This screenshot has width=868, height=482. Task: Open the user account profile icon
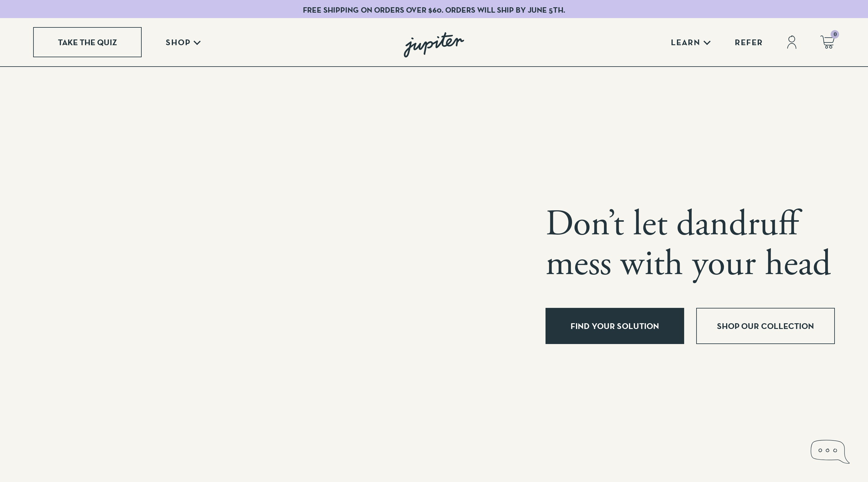791,42
